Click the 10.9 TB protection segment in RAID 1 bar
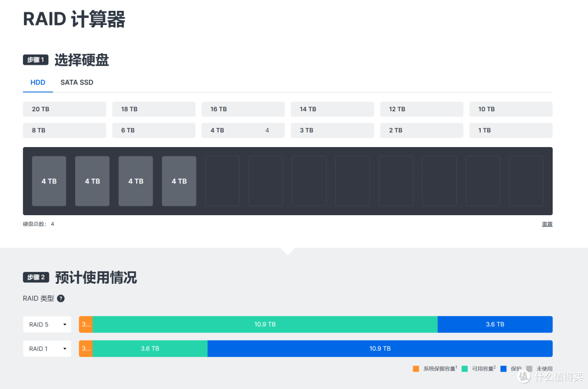The image size is (588, 389). (x=380, y=349)
